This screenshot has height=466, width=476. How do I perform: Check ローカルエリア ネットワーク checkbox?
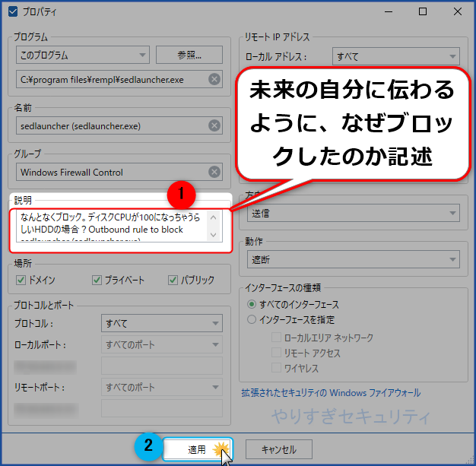(x=276, y=338)
